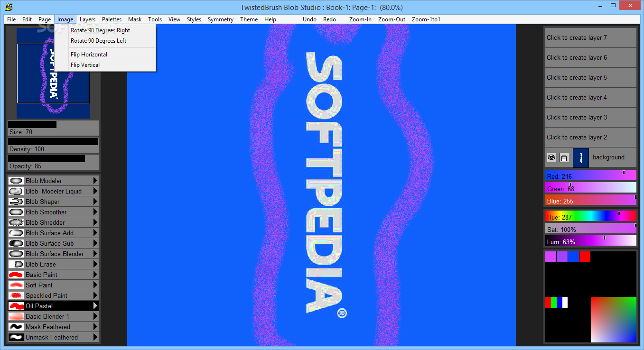This screenshot has width=644, height=350.
Task: Choose the Speckled Paint brush icon
Action: tap(16, 295)
